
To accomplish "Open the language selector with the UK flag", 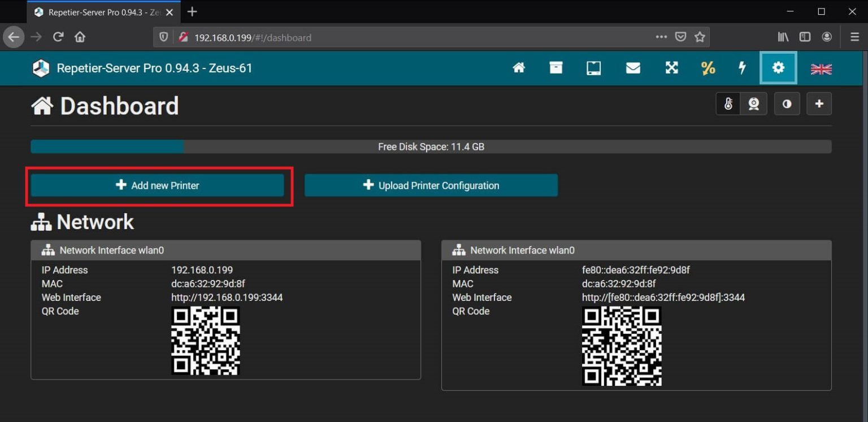I will 820,68.
